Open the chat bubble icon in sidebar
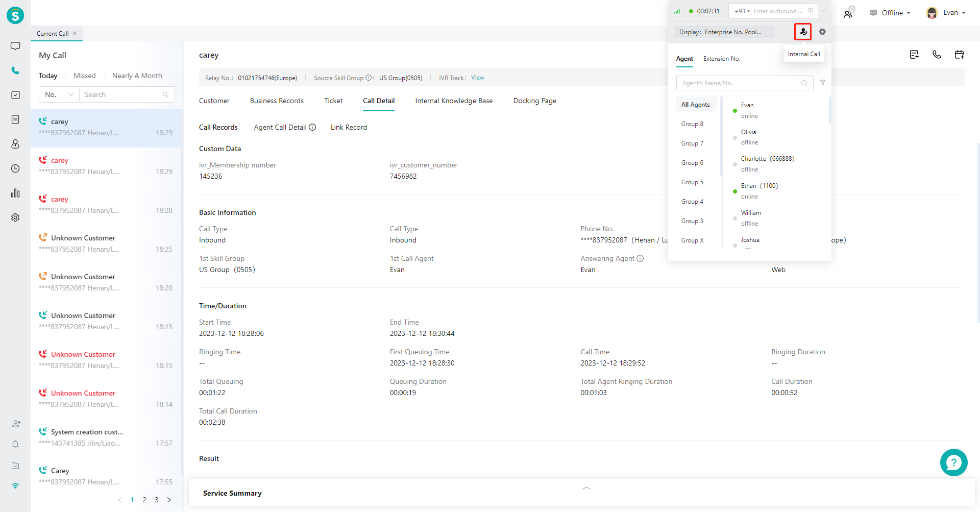Viewport: 980px width, 512px height. [x=15, y=46]
